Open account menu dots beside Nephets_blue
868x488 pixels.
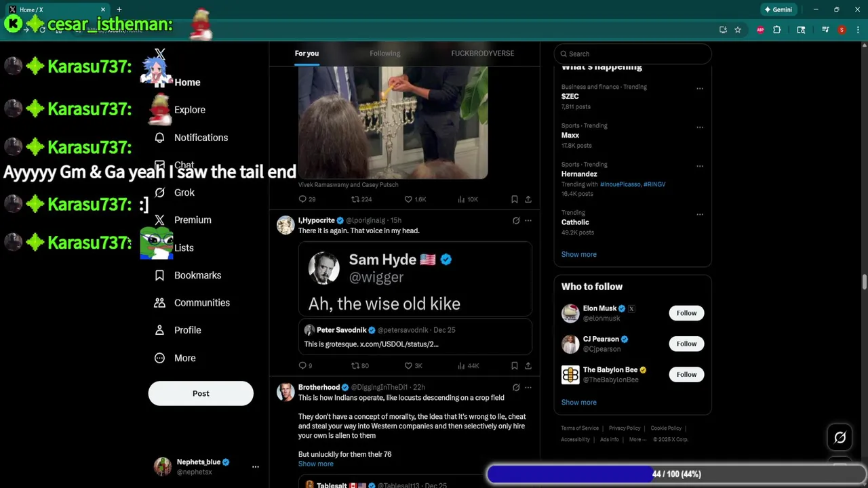[256, 467]
